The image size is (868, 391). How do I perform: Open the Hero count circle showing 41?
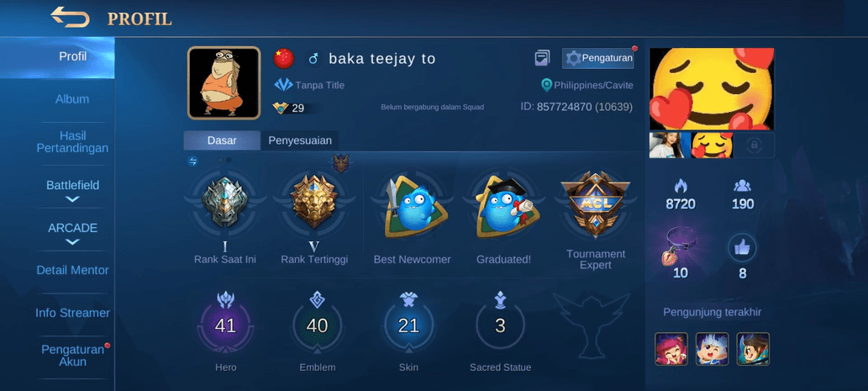pos(225,325)
